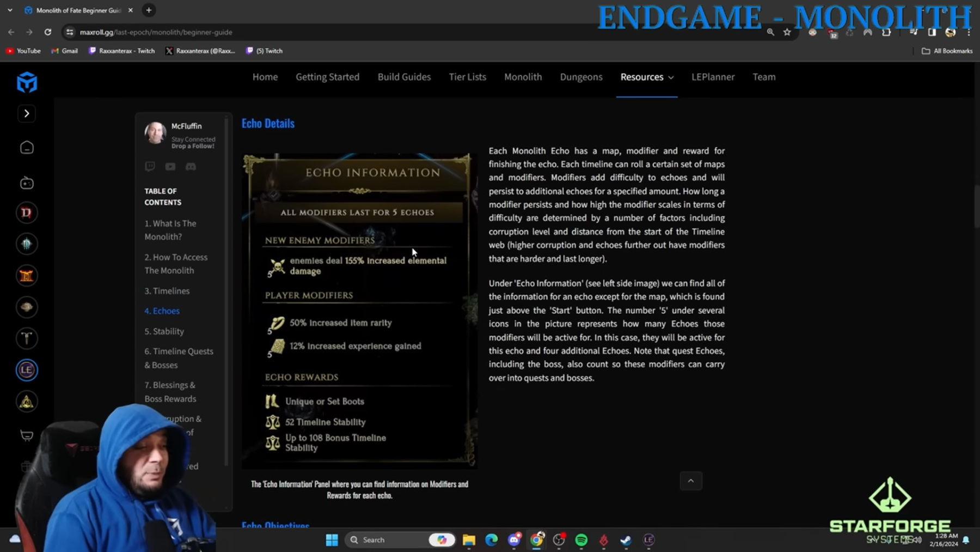Open the Tier Lists nav item
The width and height of the screenshot is (980, 552).
point(467,77)
